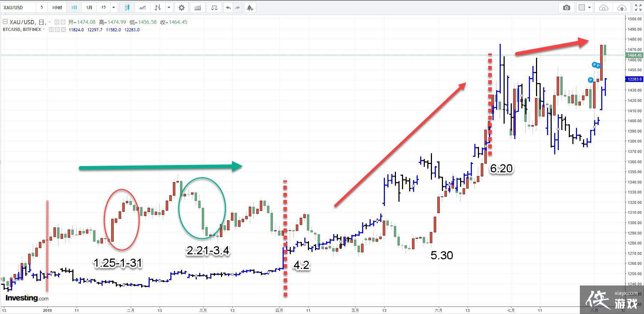Remove BTC/USD series with X button
The width and height of the screenshot is (644, 314).
[63, 30]
